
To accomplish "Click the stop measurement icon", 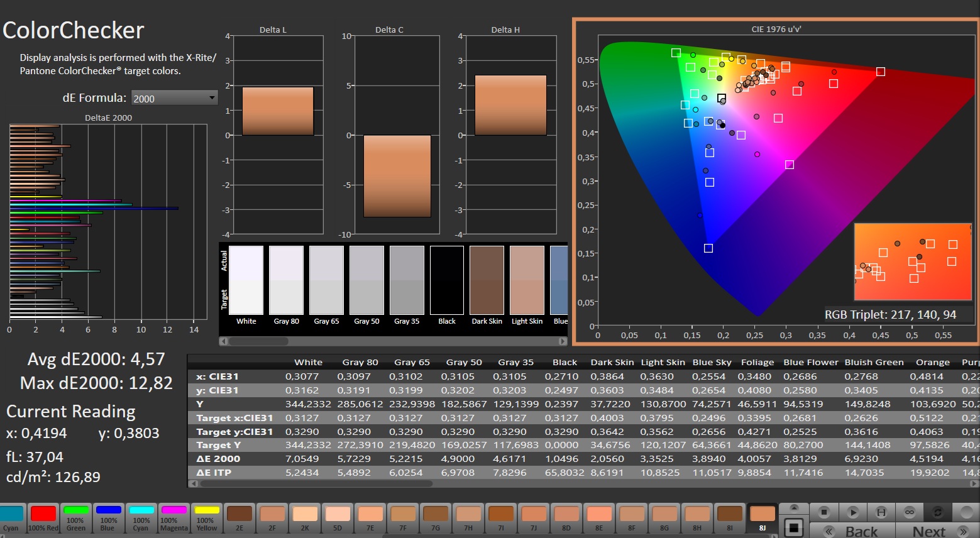I will click(824, 512).
